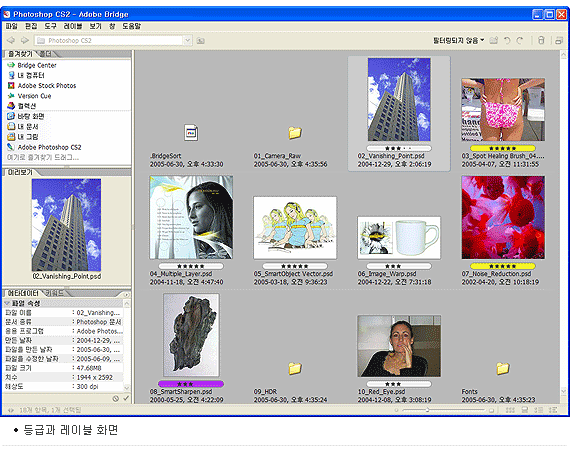Screen dimensions: 570x451
Task: Switch to compact mode icon
Action: pos(559,40)
